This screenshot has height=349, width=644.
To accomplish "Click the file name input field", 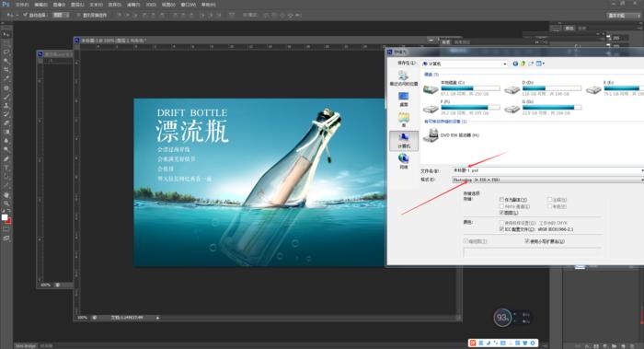I will [x=547, y=170].
